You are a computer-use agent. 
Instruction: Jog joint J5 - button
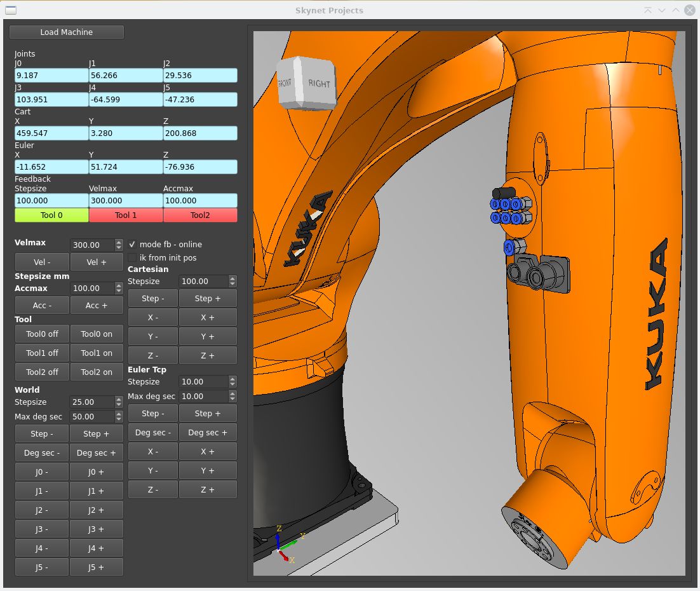[42, 567]
